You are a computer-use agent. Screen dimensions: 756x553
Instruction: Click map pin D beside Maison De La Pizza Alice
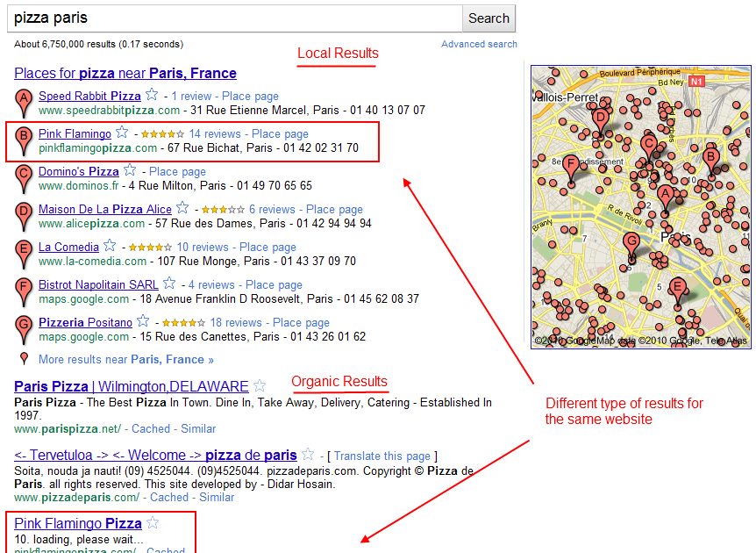pyautogui.click(x=23, y=216)
